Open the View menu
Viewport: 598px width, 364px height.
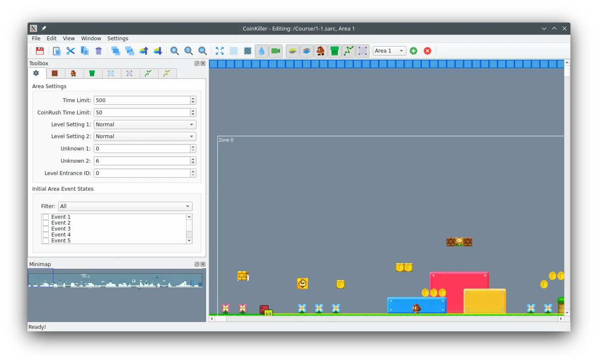pyautogui.click(x=69, y=39)
